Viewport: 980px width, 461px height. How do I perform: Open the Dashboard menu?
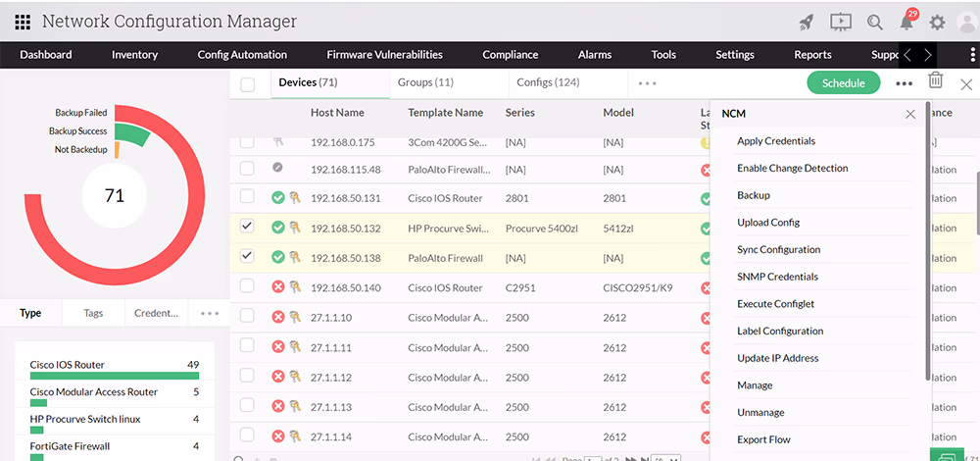(x=46, y=54)
